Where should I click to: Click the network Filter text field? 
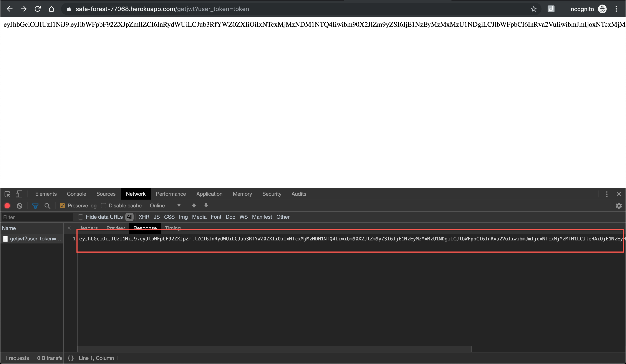(x=37, y=217)
